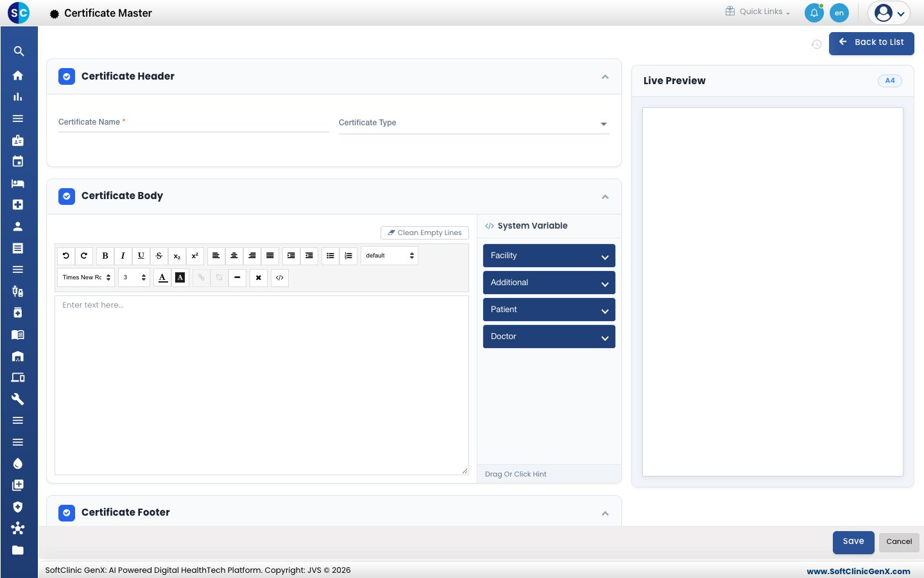The image size is (924, 578).
Task: Pick a font text color
Action: pos(163,277)
